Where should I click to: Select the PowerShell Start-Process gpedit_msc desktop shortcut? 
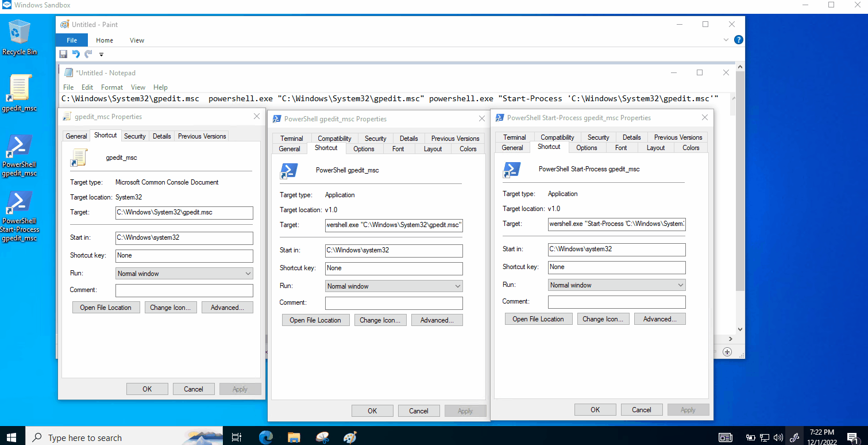coord(20,216)
